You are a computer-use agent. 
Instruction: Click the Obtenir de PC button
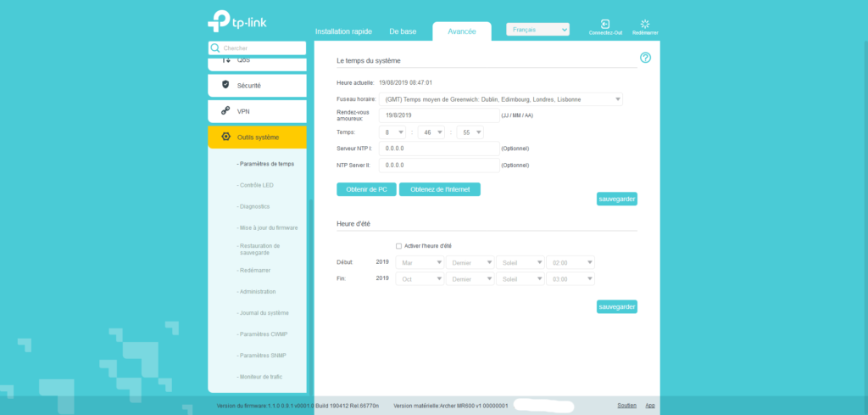click(x=366, y=189)
